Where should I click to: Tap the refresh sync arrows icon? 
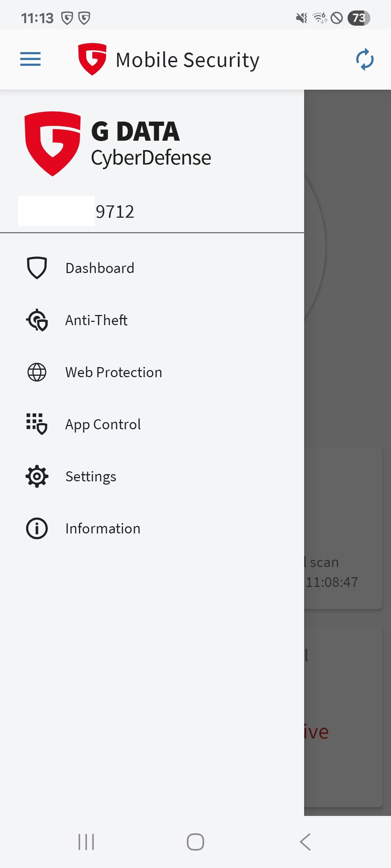(x=365, y=59)
